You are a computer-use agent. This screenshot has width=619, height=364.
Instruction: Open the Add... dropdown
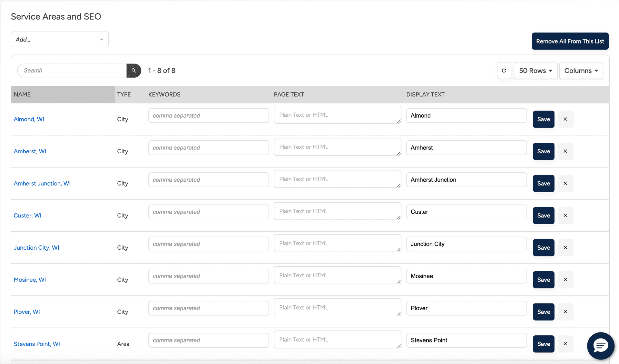(x=60, y=39)
